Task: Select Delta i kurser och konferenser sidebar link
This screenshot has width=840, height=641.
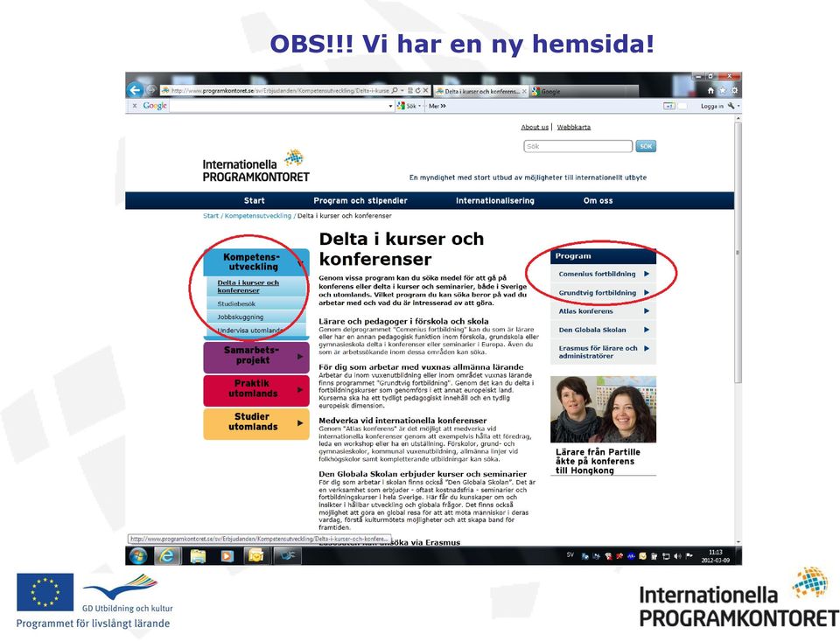Action: 248,286
